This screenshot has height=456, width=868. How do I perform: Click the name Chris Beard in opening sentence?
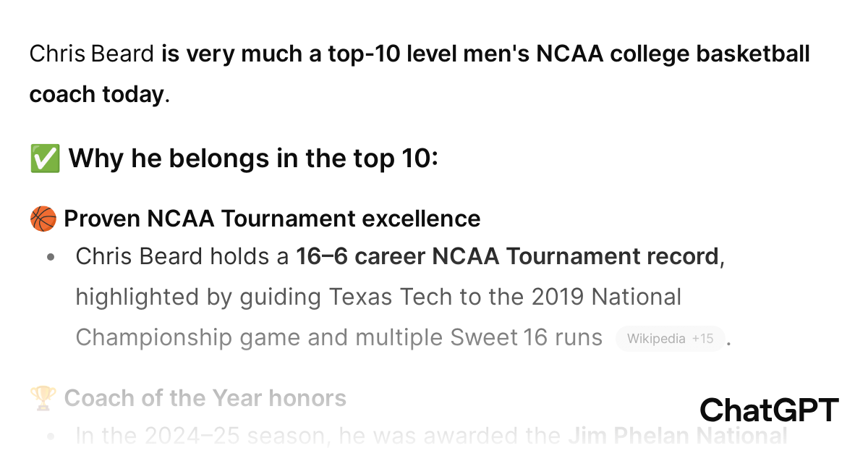click(x=92, y=54)
